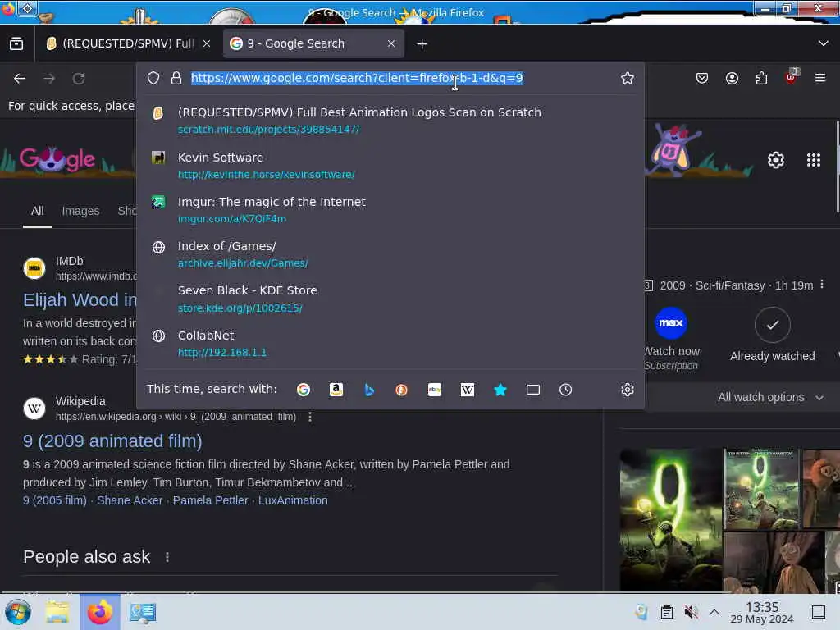Open the LuxAnimation sublink
The image size is (840, 630).
pos(293,500)
